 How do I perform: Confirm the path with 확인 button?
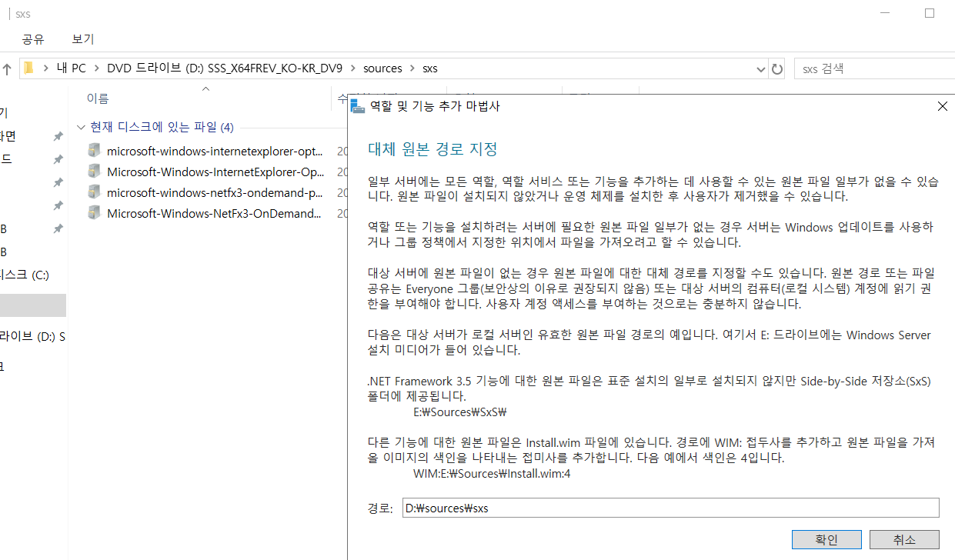[x=826, y=539]
